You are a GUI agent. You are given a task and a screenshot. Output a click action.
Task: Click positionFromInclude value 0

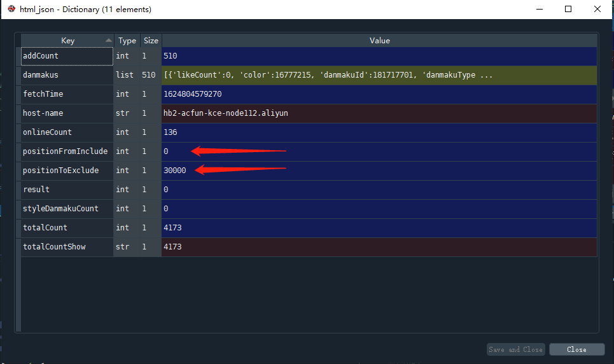379,151
